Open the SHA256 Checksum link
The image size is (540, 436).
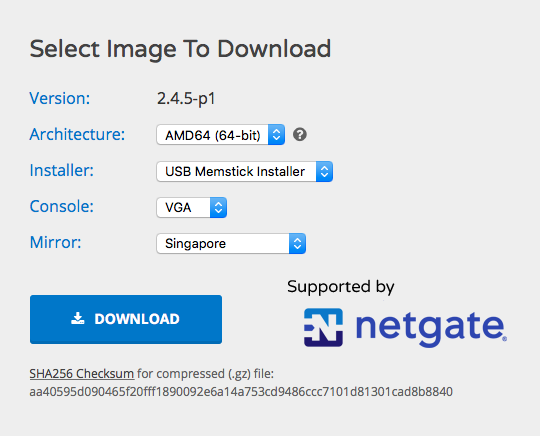coord(82,374)
